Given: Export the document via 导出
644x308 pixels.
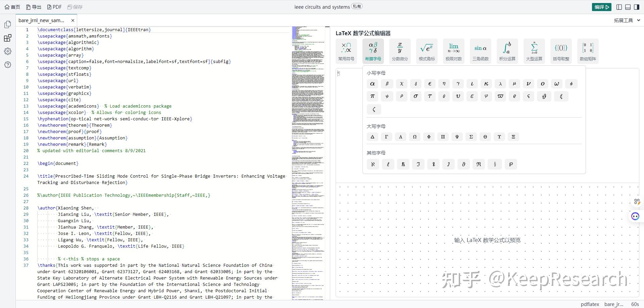Looking at the screenshot, I should point(33,7).
